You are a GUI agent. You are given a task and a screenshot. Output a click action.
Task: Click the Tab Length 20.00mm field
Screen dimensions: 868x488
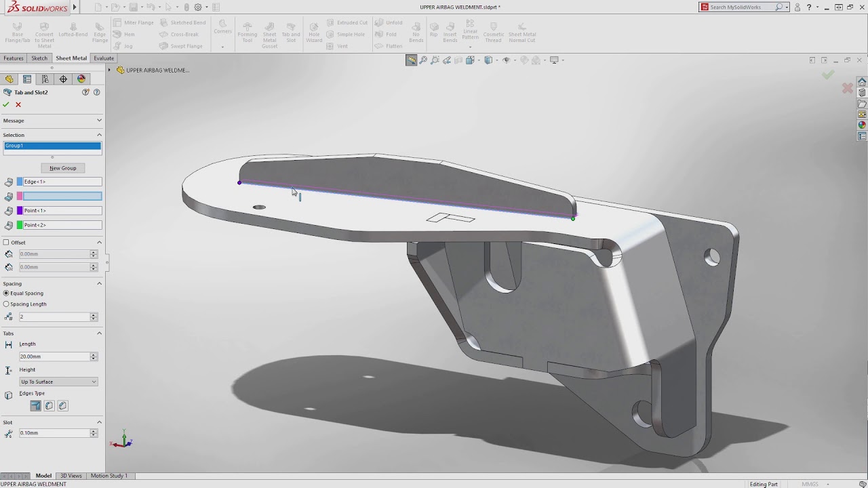pos(54,357)
